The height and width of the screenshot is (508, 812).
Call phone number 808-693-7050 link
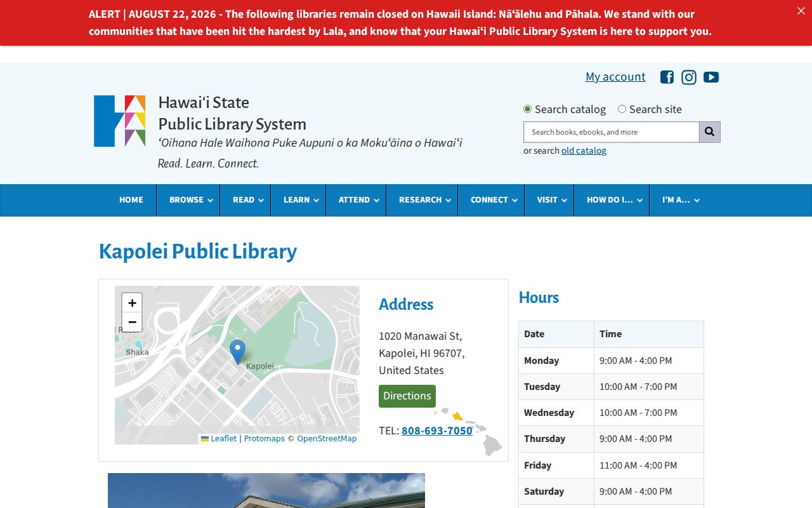pyautogui.click(x=437, y=431)
